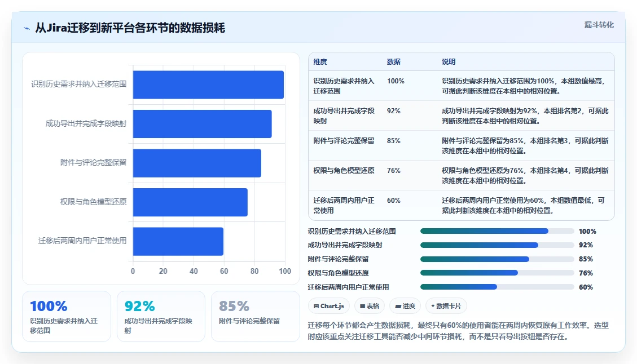Click the 85% progress bar for 附件与评论
The image size is (637, 364).
coord(497,259)
